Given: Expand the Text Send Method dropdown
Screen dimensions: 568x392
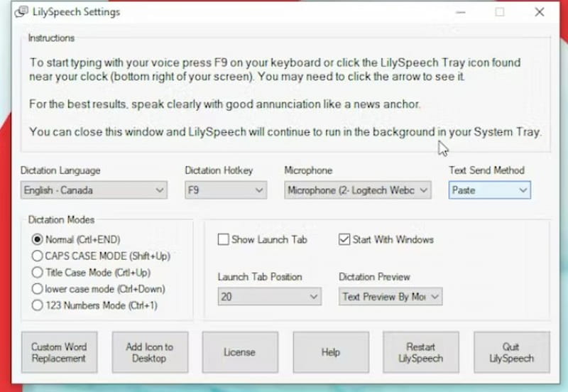Looking at the screenshot, I should click(490, 190).
